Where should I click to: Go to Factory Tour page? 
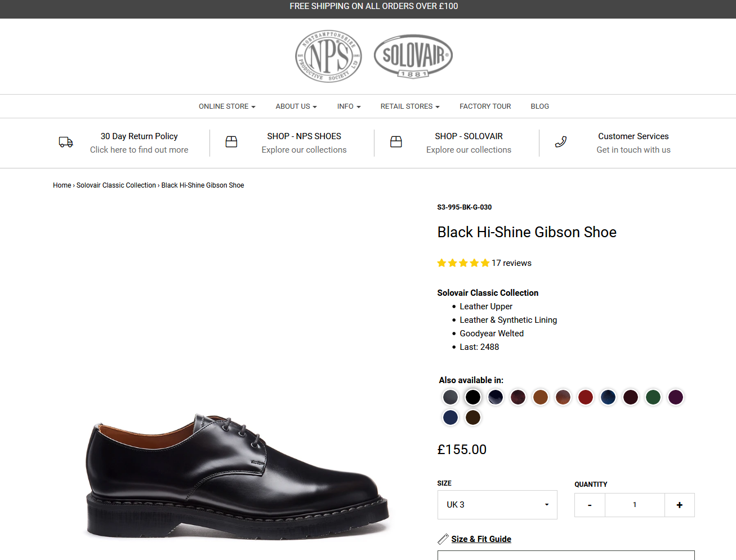pyautogui.click(x=485, y=106)
